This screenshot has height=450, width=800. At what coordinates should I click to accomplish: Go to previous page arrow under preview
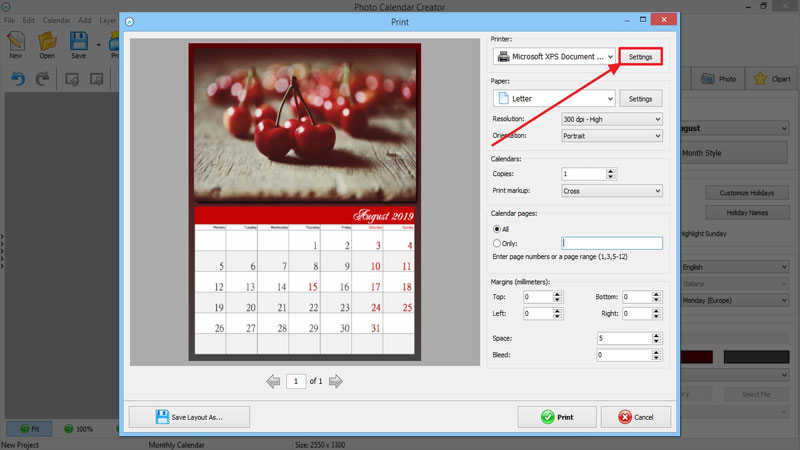[x=273, y=381]
